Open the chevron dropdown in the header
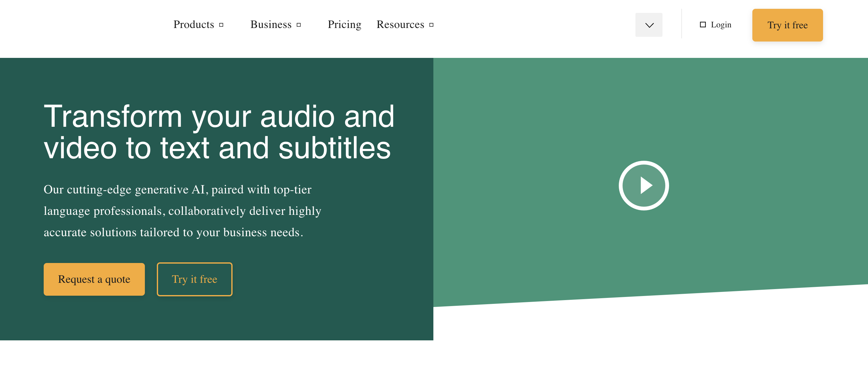868x380 pixels. tap(649, 25)
